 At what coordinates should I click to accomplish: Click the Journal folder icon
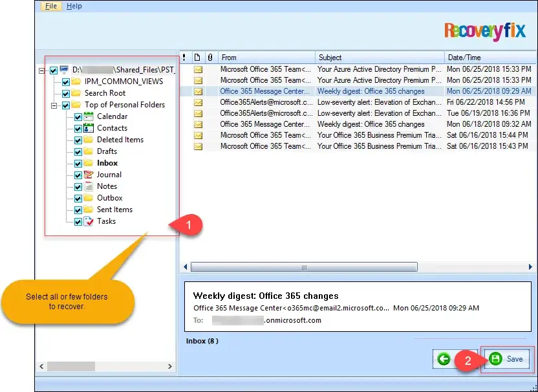click(89, 174)
